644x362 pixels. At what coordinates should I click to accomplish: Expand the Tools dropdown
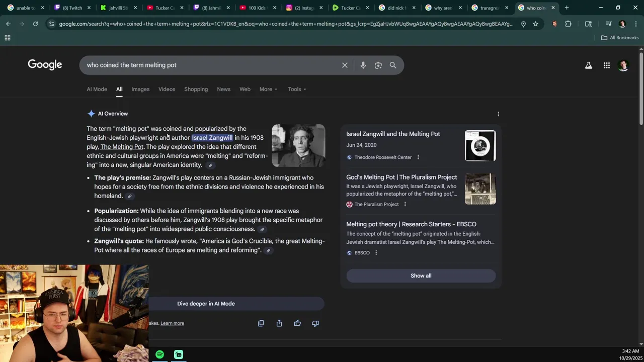[297, 89]
